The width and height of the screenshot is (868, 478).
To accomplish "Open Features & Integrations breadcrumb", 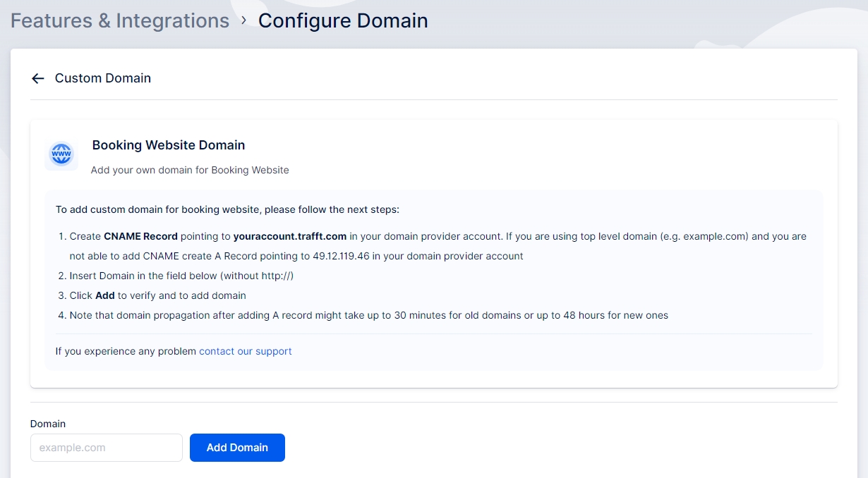I will (x=120, y=21).
